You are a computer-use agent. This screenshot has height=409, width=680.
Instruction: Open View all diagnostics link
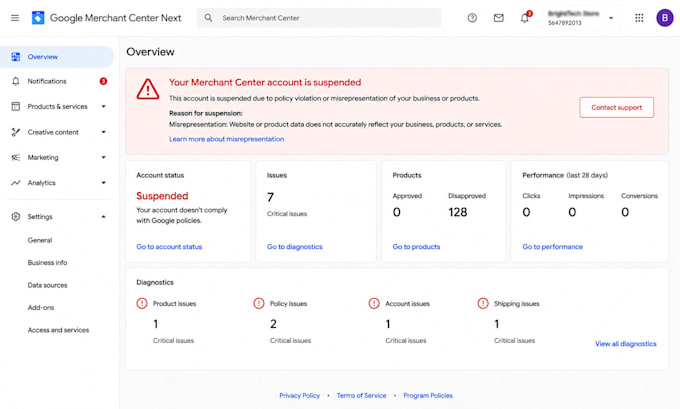click(x=625, y=344)
